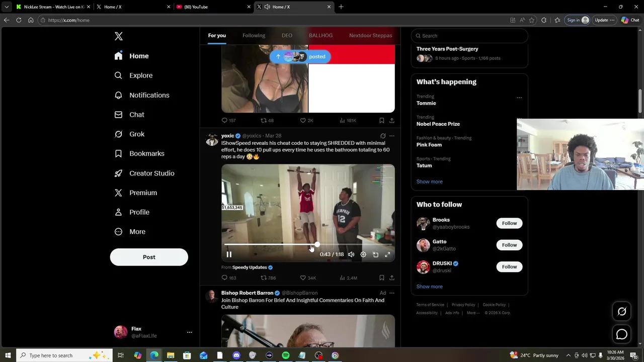Open Spotify from the Windows taskbar

[x=286, y=355]
